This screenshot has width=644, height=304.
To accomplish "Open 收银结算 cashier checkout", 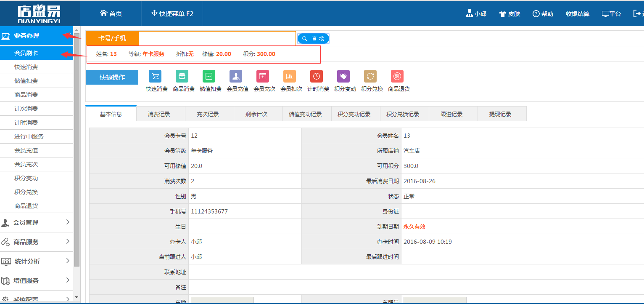I will point(578,13).
